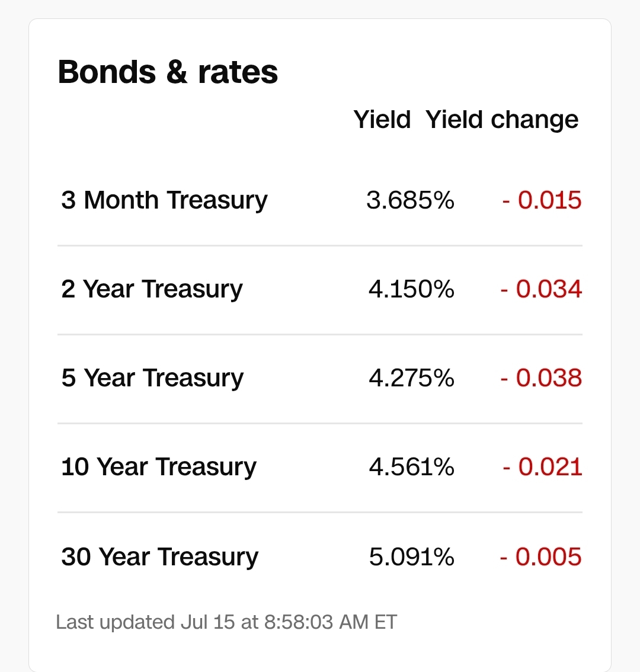
Task: Open the 5 Year Treasury row
Action: 320,379
